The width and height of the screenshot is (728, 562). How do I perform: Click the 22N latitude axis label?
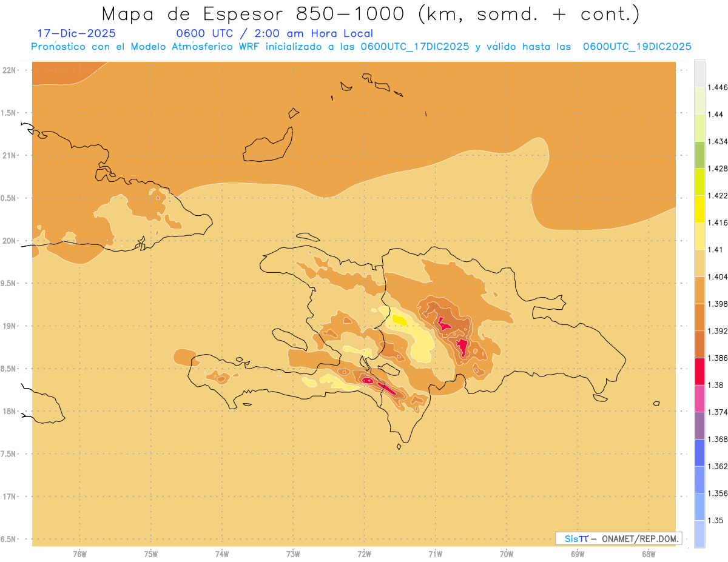[9, 70]
